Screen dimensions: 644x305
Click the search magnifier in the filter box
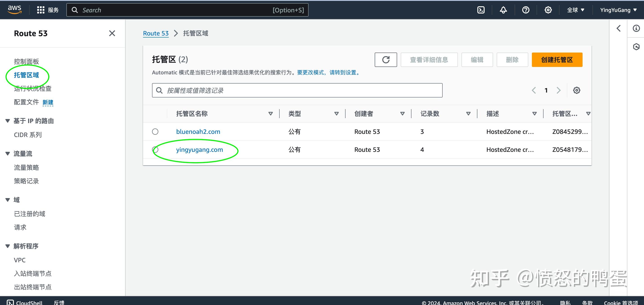[159, 90]
